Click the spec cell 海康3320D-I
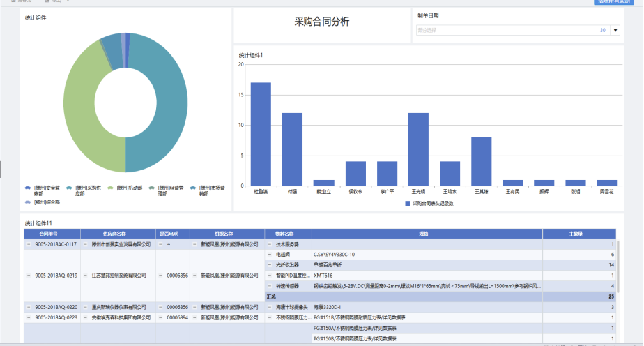 pos(427,307)
